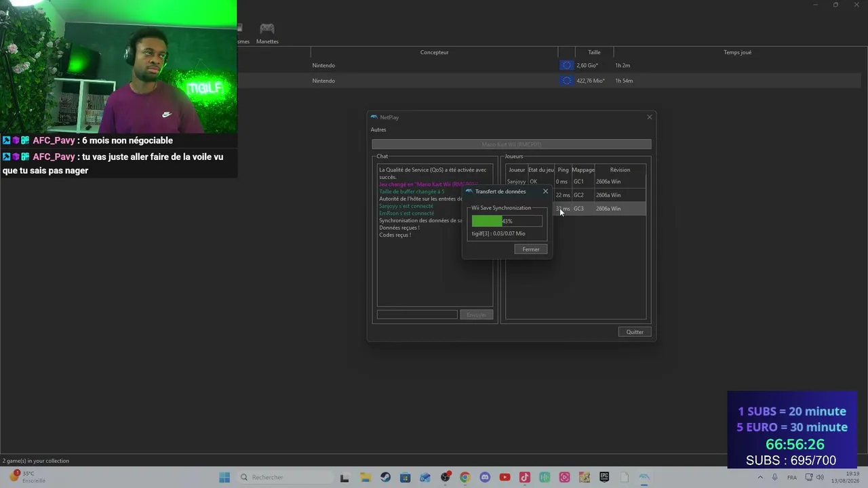Click the 0 ms ping cell
This screenshot has height=488, width=868.
[561, 182]
